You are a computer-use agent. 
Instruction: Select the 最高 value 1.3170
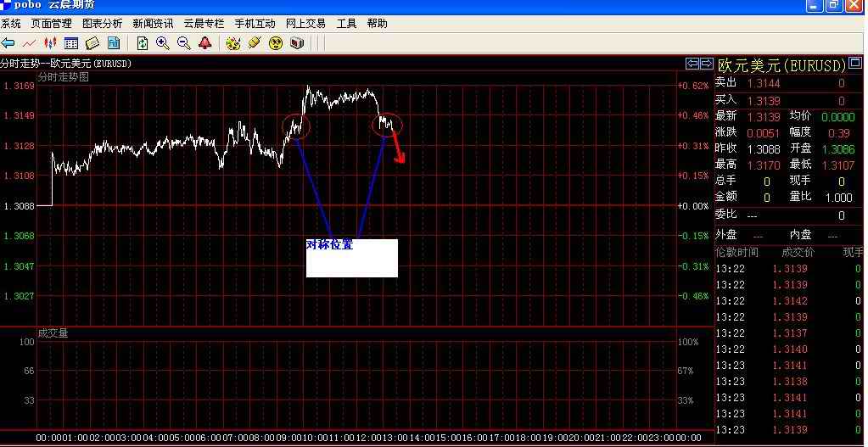[x=764, y=165]
